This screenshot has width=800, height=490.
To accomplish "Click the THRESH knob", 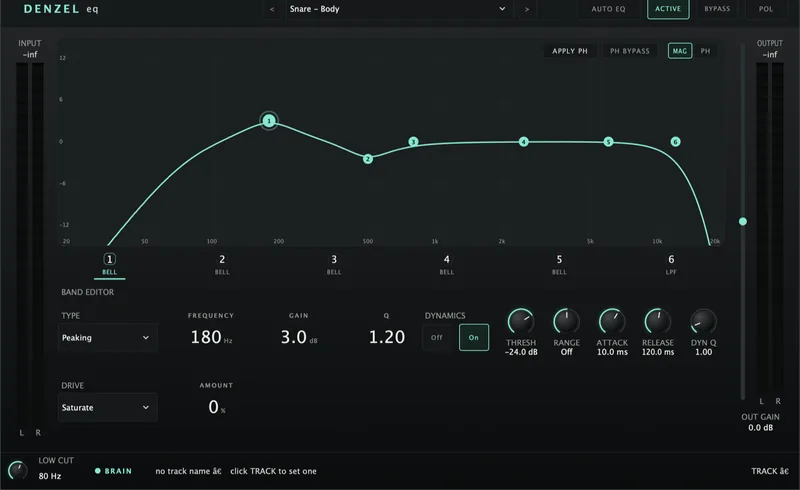I will click(x=521, y=322).
